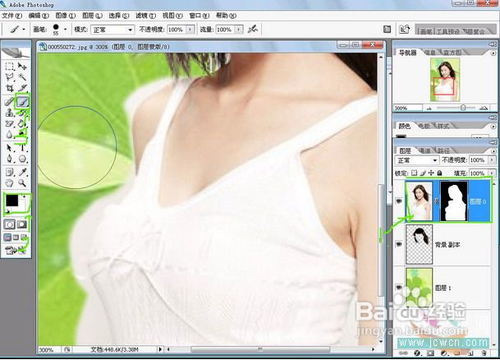This screenshot has height=360, width=500.
Task: Select the Eyedropper tool
Action: pyautogui.click(x=22, y=172)
